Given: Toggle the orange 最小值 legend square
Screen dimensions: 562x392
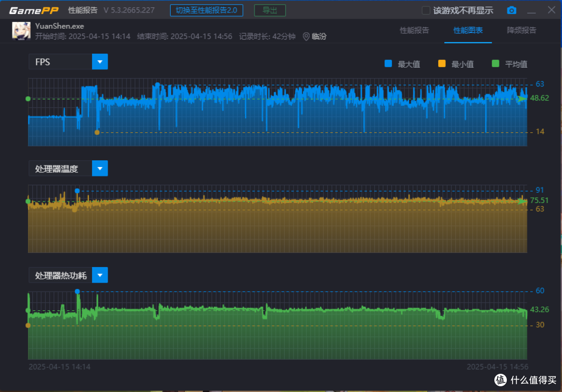Looking at the screenshot, I should [442, 64].
